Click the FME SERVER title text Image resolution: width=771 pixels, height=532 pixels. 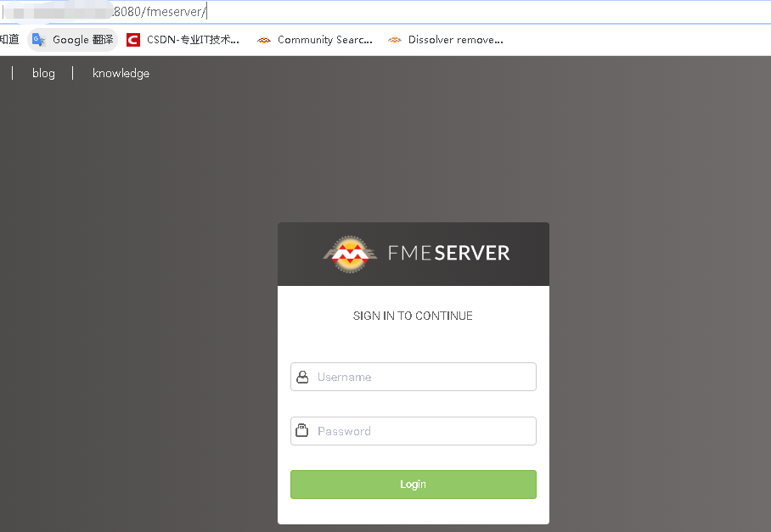click(448, 253)
